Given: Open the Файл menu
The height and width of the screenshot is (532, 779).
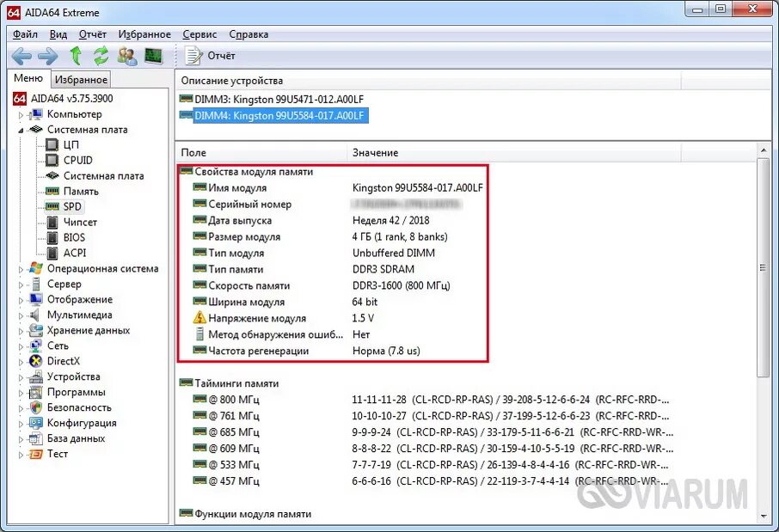Looking at the screenshot, I should point(25,34).
